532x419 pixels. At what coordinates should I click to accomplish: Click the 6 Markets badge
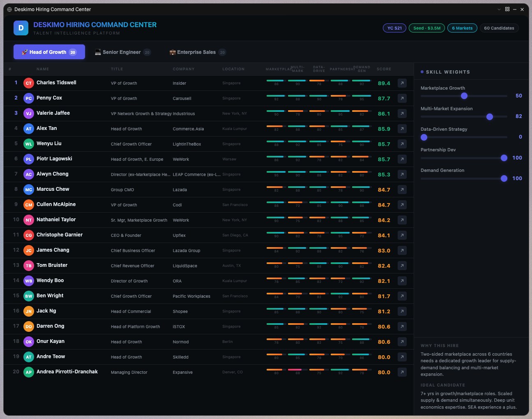(462, 28)
